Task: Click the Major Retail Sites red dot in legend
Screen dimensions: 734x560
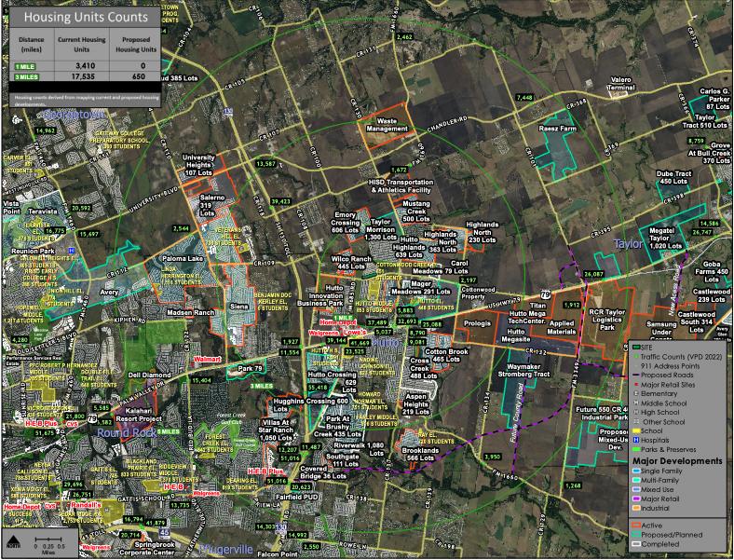Action: click(x=636, y=385)
